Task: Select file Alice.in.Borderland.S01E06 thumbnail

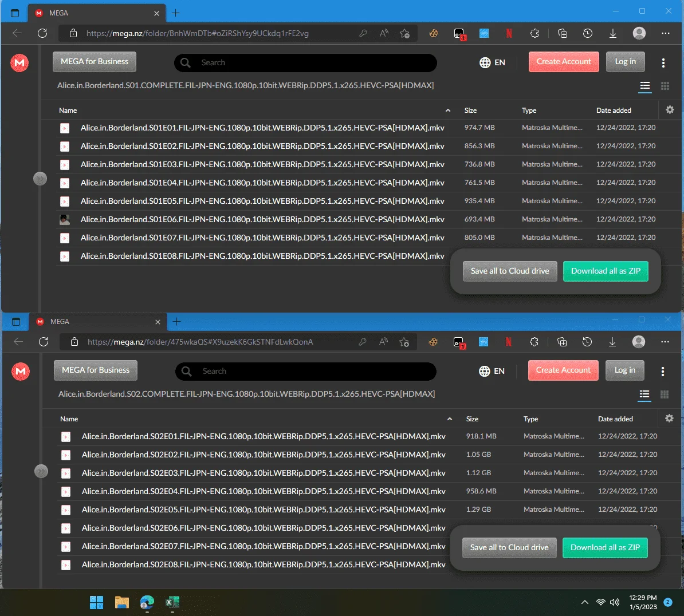Action: 65,219
